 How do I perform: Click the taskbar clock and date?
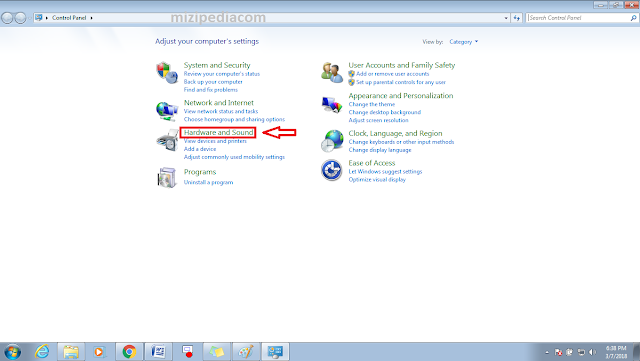click(616, 352)
